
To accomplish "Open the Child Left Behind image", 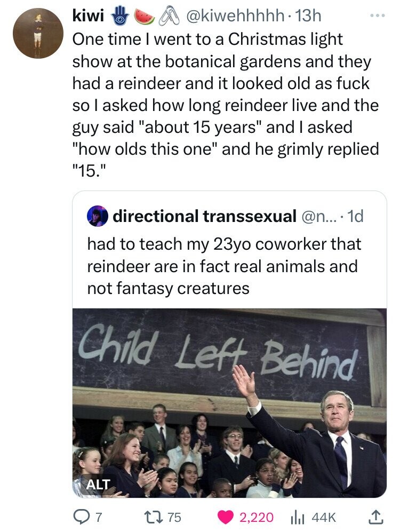I will [229, 403].
